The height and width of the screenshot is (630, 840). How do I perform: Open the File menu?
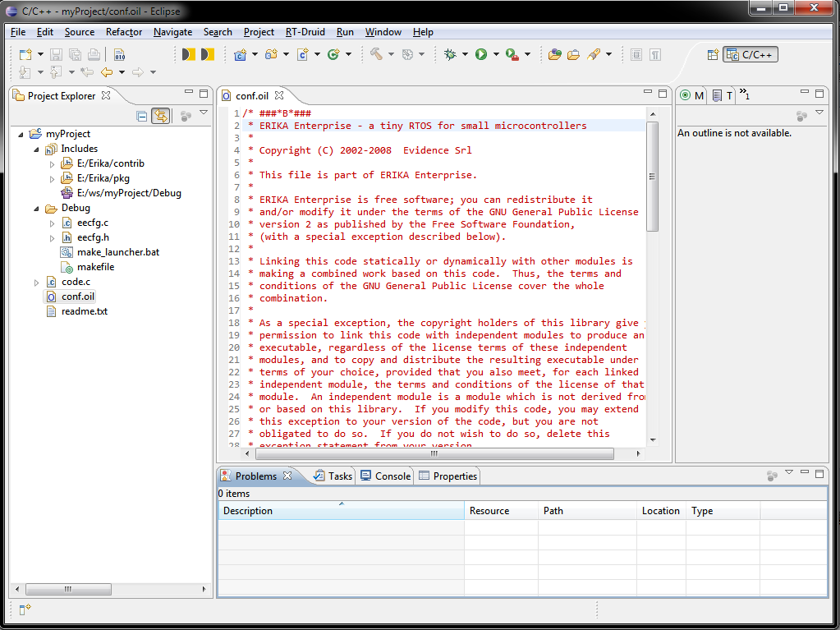click(x=18, y=32)
